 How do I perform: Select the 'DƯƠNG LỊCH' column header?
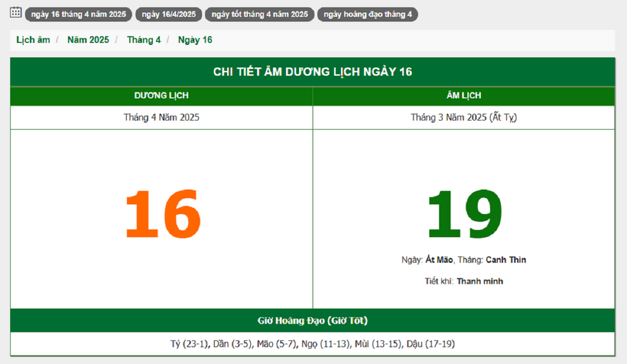pyautogui.click(x=161, y=96)
